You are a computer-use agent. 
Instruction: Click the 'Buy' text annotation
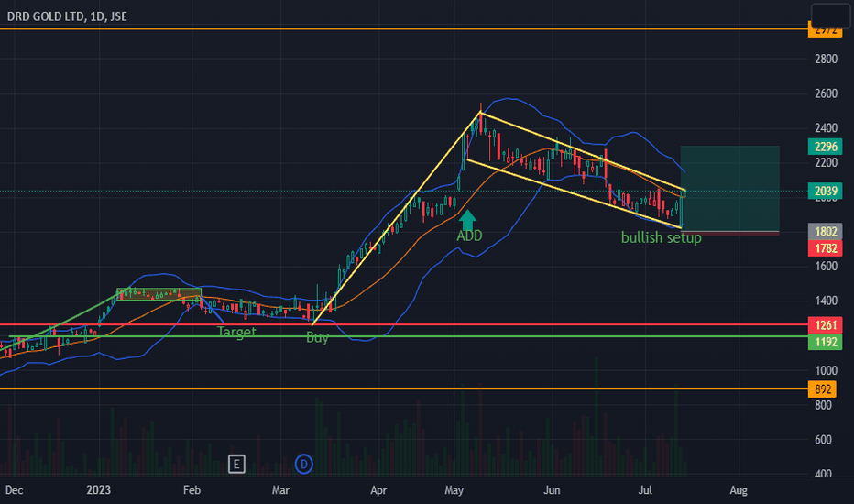click(x=317, y=338)
